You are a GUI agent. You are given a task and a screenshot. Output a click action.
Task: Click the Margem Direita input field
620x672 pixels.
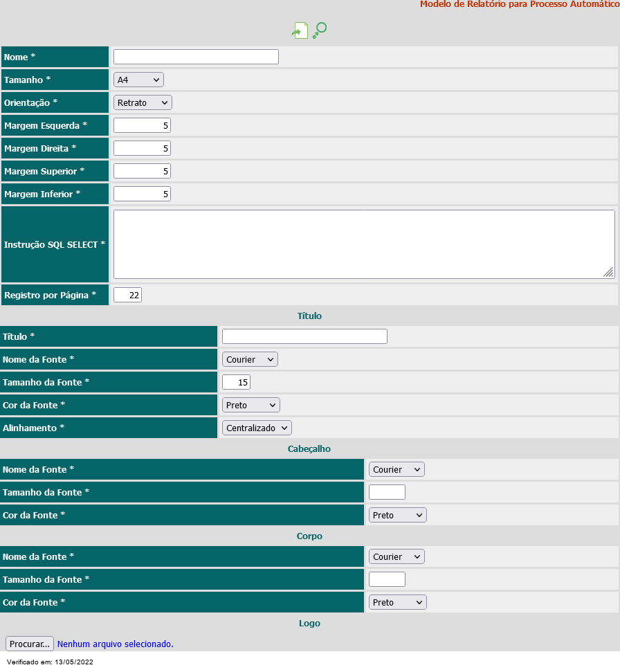[x=142, y=148]
